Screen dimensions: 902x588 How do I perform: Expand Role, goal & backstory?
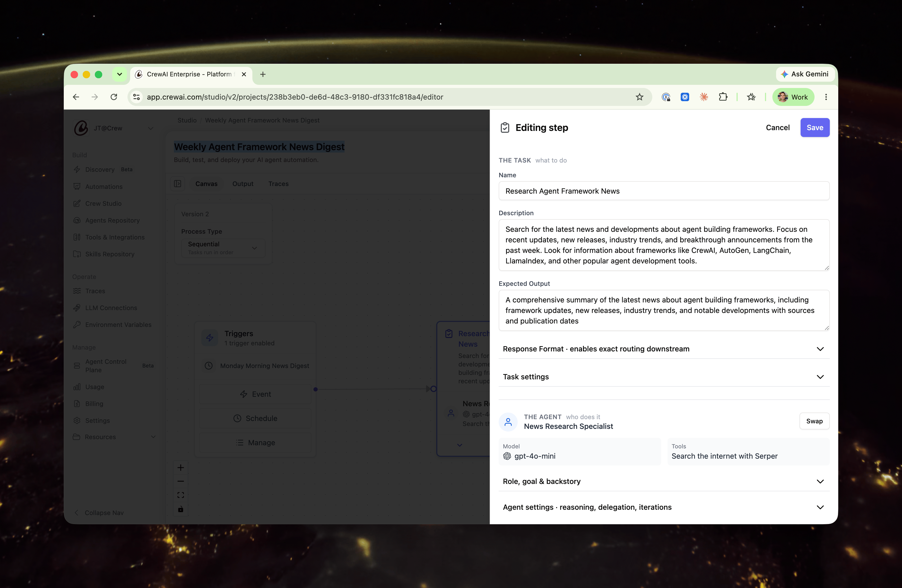click(664, 482)
